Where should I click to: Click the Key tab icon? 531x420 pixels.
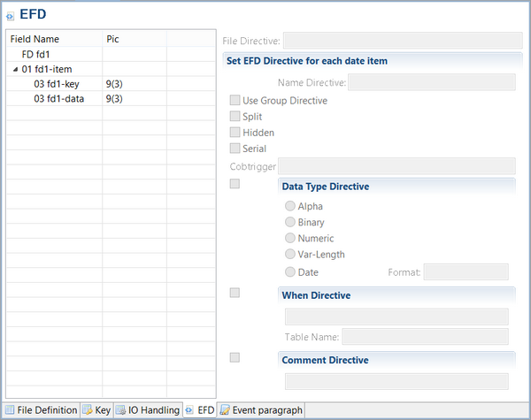click(x=88, y=410)
